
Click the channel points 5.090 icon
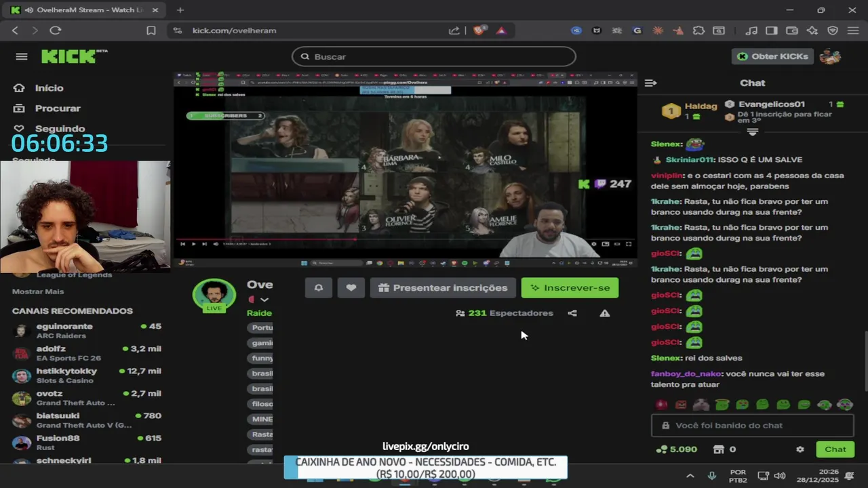[662, 449]
